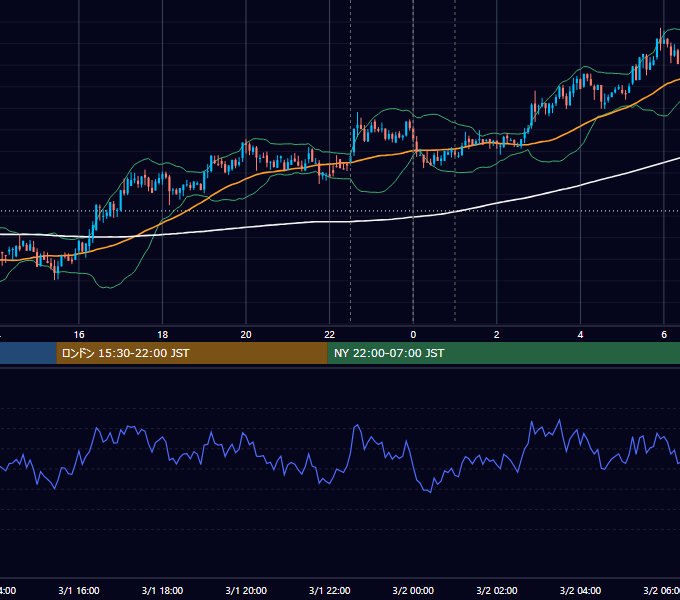Viewport: 680px width, 600px height.
Task: Click the "0" midnight label on chart axis
Action: point(413,335)
